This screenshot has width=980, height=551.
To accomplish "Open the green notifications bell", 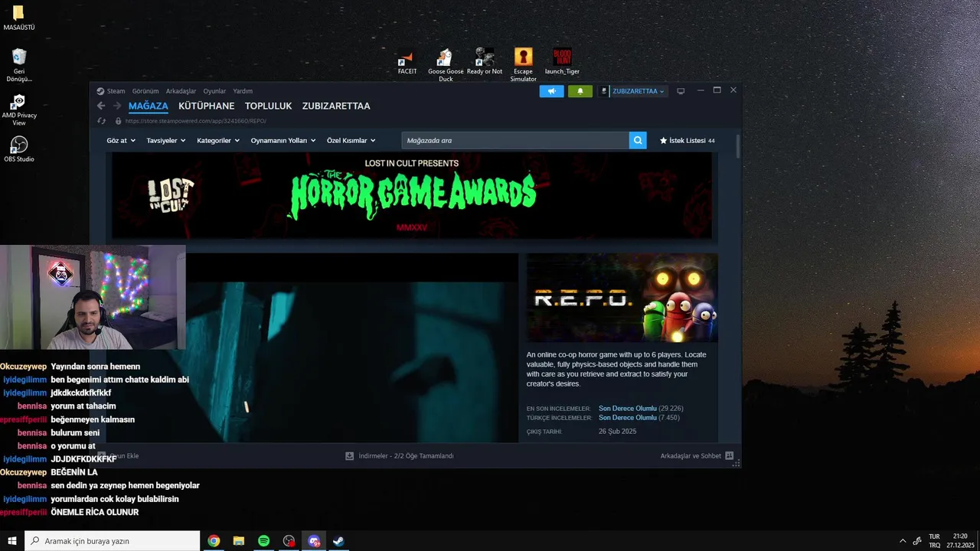I will pos(580,91).
